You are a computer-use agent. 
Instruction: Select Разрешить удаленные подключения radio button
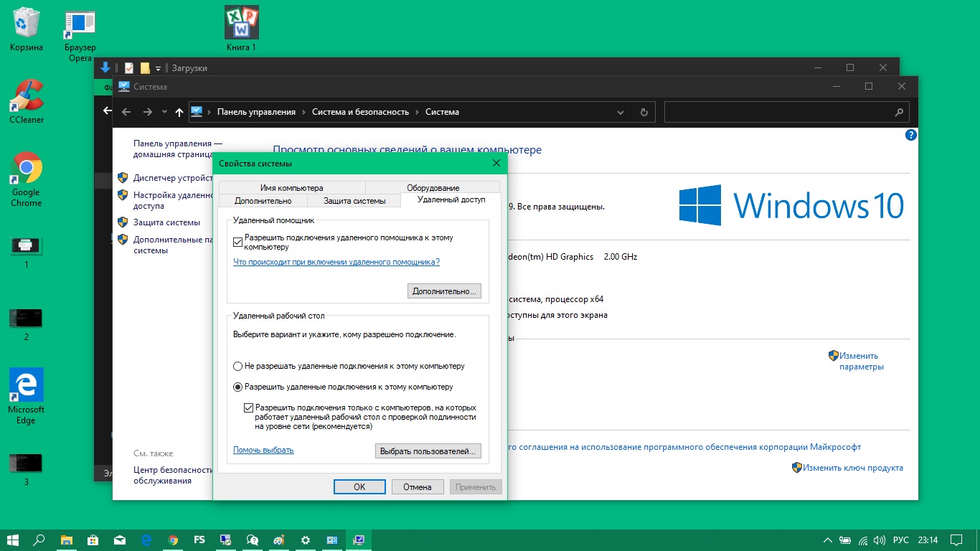(238, 387)
